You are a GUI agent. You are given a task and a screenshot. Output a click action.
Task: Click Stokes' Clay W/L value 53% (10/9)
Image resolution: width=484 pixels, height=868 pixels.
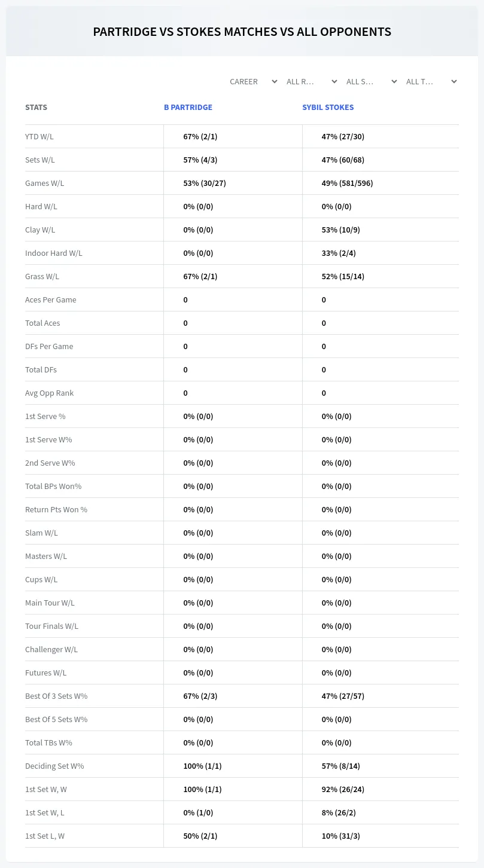click(341, 230)
